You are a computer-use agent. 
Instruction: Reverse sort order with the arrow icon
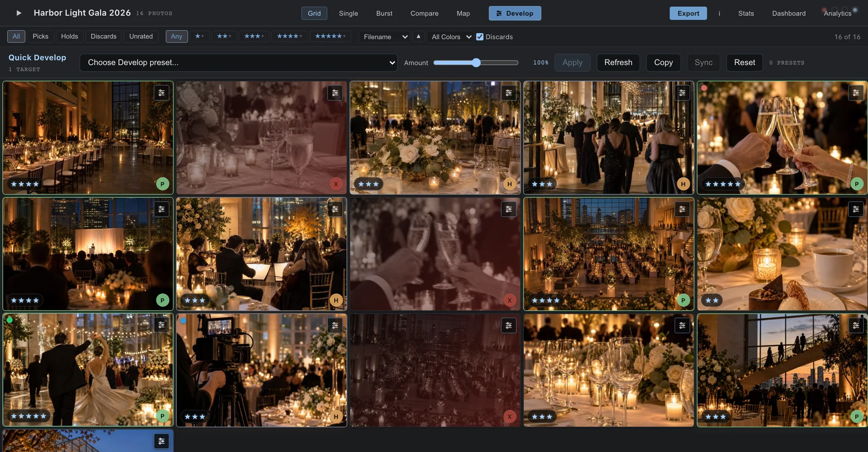[x=419, y=37]
